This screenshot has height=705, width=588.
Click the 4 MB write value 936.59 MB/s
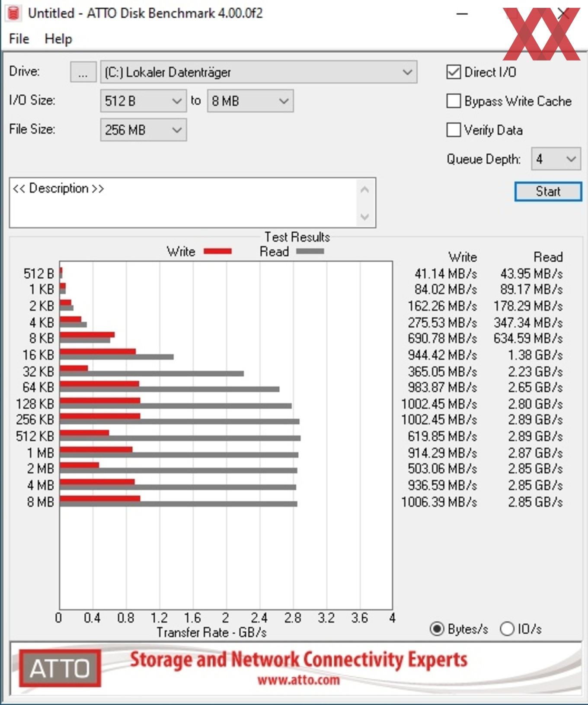(442, 485)
